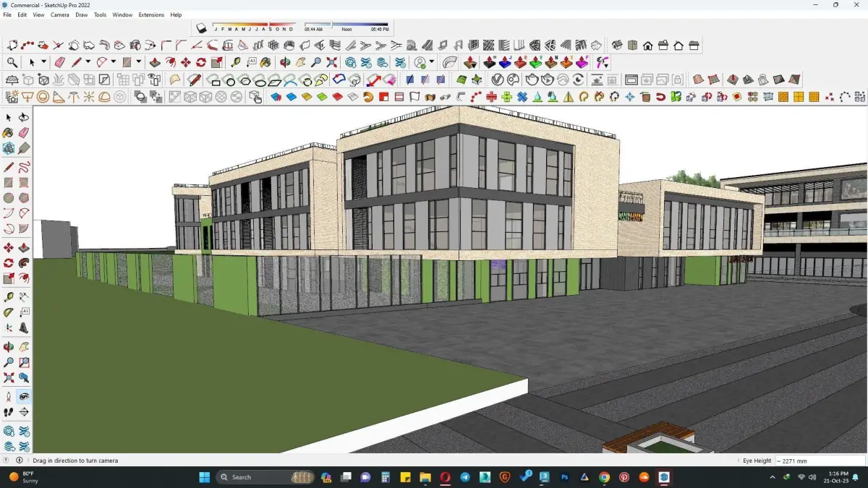
Task: Open Line tool dropdown arrow in top toolbar
Action: coord(88,62)
